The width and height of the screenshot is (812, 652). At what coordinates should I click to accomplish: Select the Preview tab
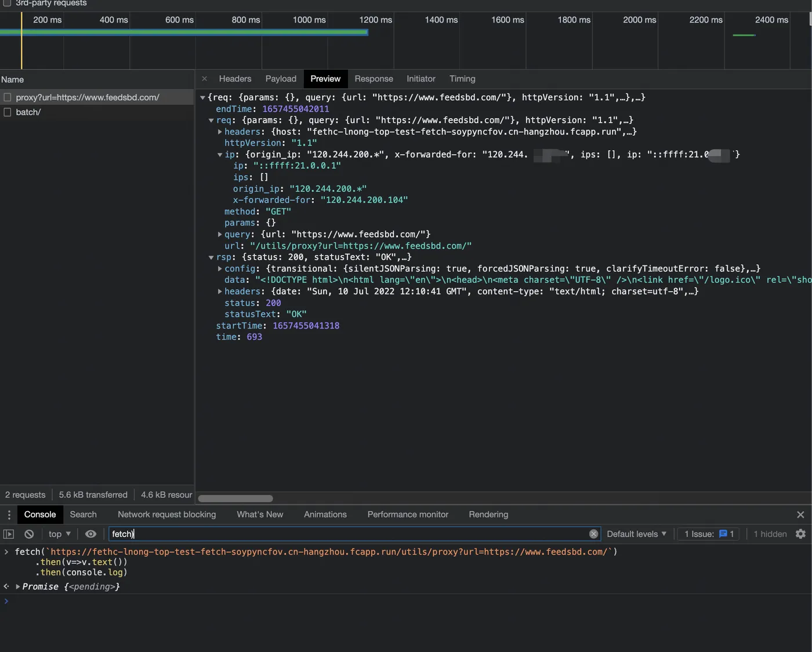pyautogui.click(x=325, y=79)
